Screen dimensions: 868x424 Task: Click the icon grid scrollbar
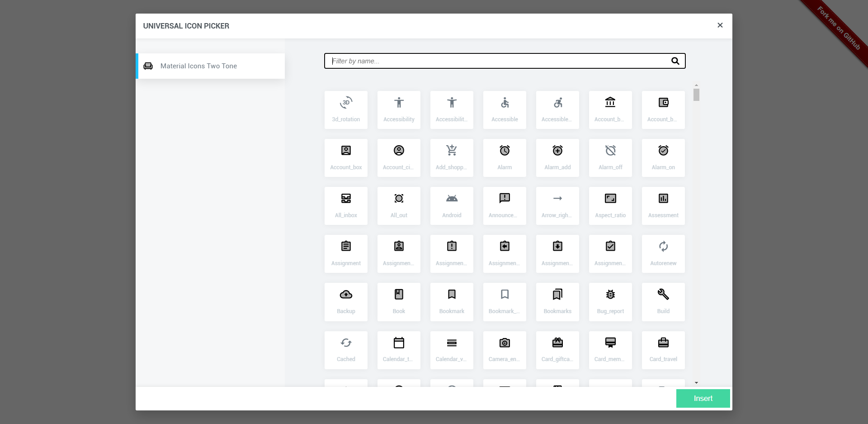coord(696,94)
